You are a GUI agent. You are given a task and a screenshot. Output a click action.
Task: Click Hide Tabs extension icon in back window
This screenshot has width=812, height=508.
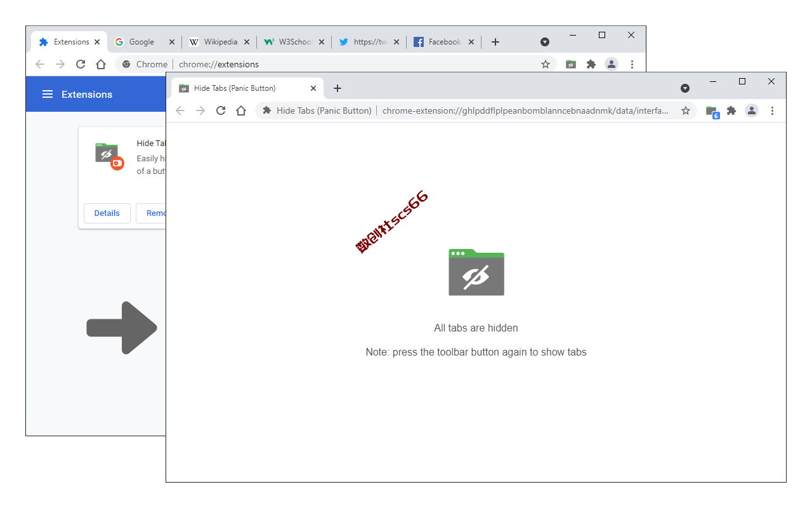[571, 64]
